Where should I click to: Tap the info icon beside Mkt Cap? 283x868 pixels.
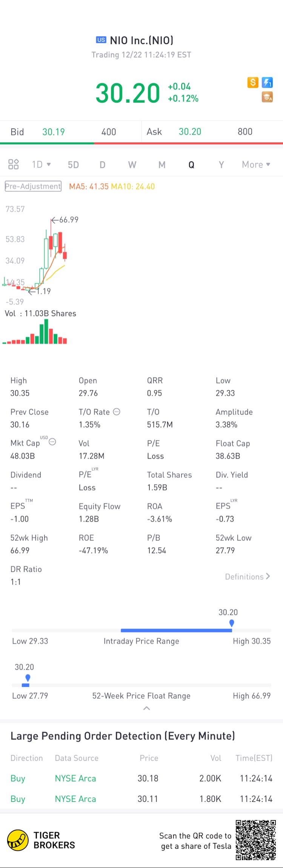[x=52, y=442]
